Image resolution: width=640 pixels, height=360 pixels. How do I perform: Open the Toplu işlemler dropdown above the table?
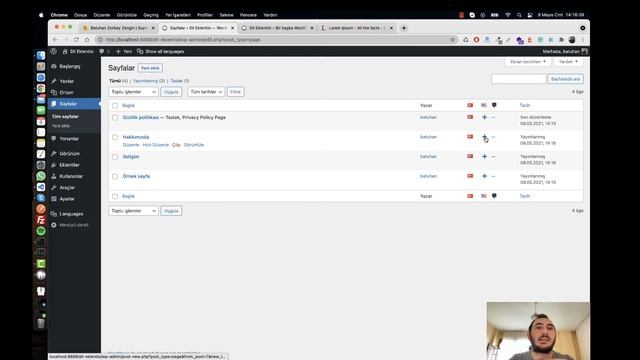[x=133, y=92]
